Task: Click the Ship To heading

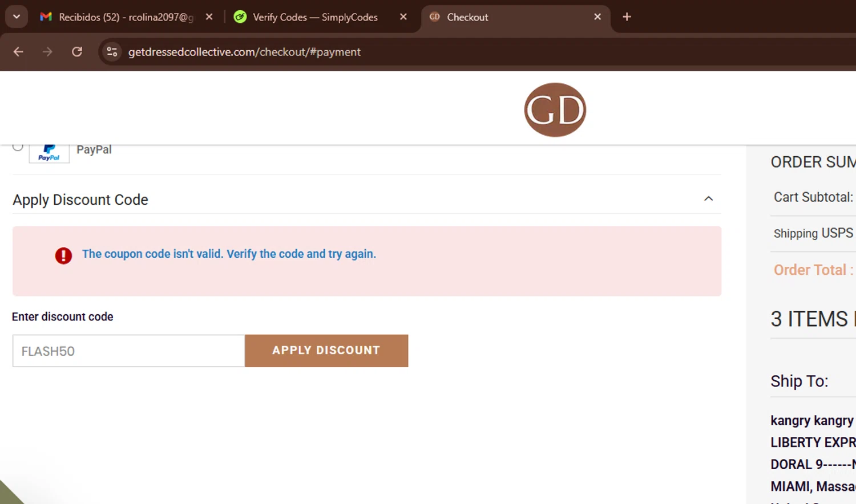Action: [799, 381]
